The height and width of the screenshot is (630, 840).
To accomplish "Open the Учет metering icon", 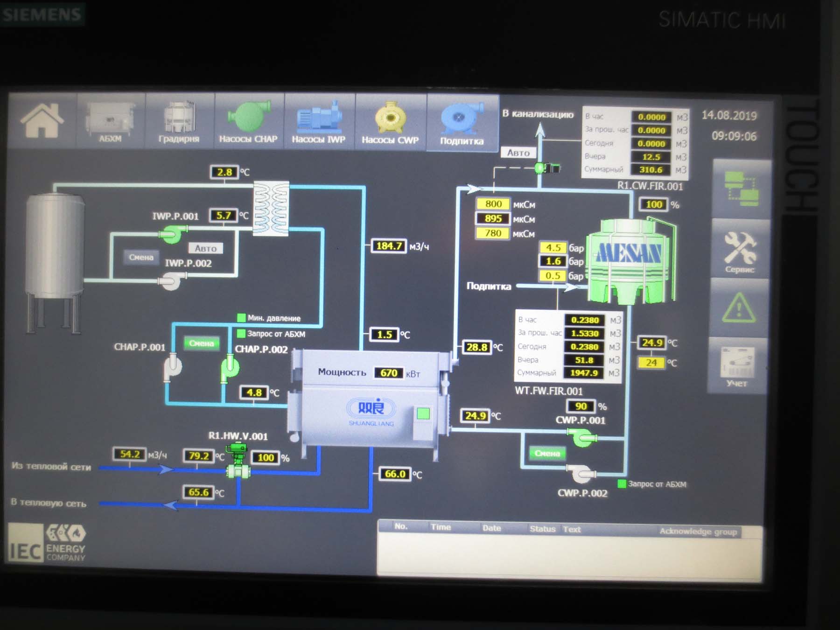I will pos(737,367).
